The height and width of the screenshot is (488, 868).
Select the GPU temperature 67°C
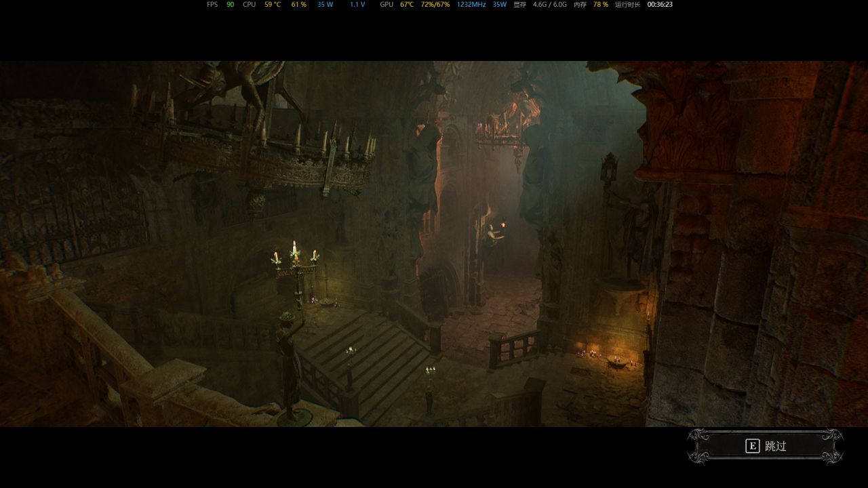(407, 5)
